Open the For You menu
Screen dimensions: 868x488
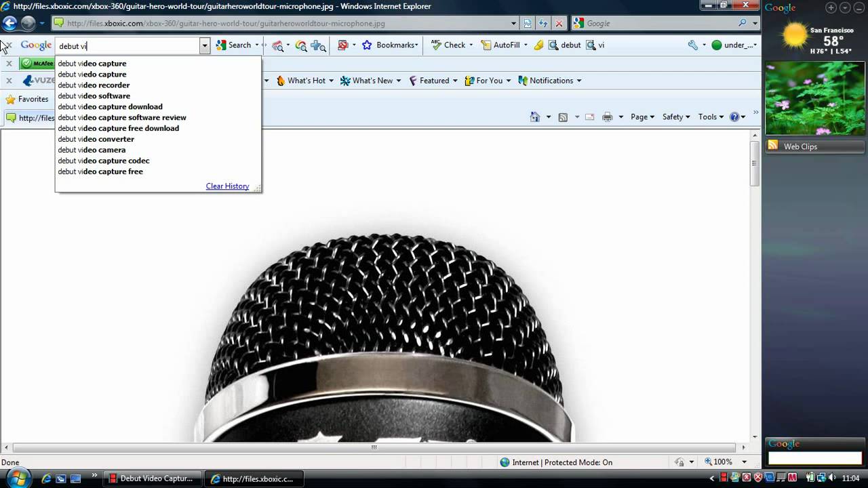[488, 80]
